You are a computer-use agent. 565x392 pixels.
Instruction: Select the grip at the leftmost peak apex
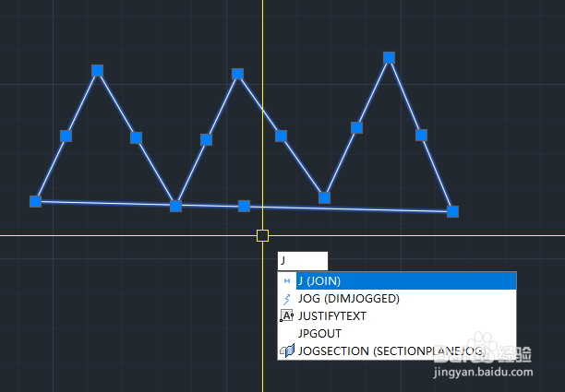[x=97, y=70]
